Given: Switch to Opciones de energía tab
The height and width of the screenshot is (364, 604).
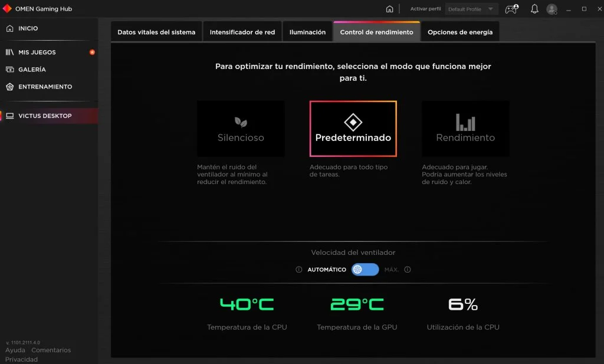Looking at the screenshot, I should pos(460,32).
